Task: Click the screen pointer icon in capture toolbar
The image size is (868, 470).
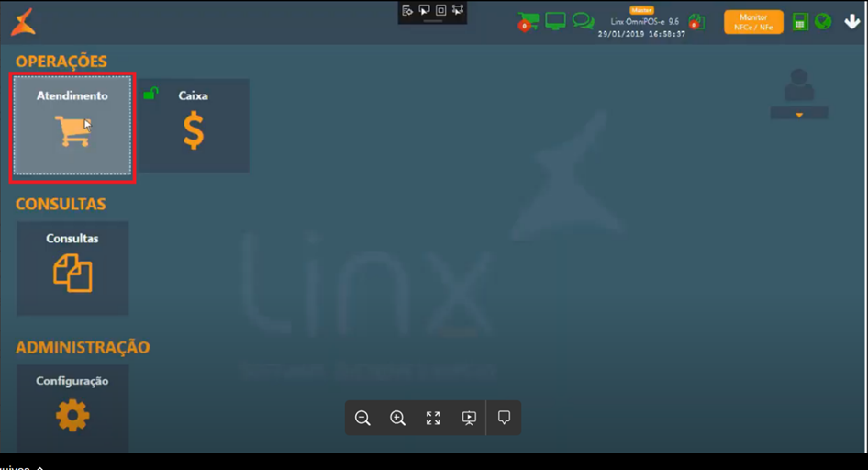Action: tap(424, 10)
